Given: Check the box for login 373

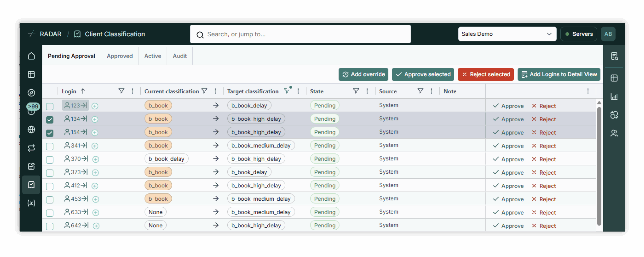Looking at the screenshot, I should 50,173.
